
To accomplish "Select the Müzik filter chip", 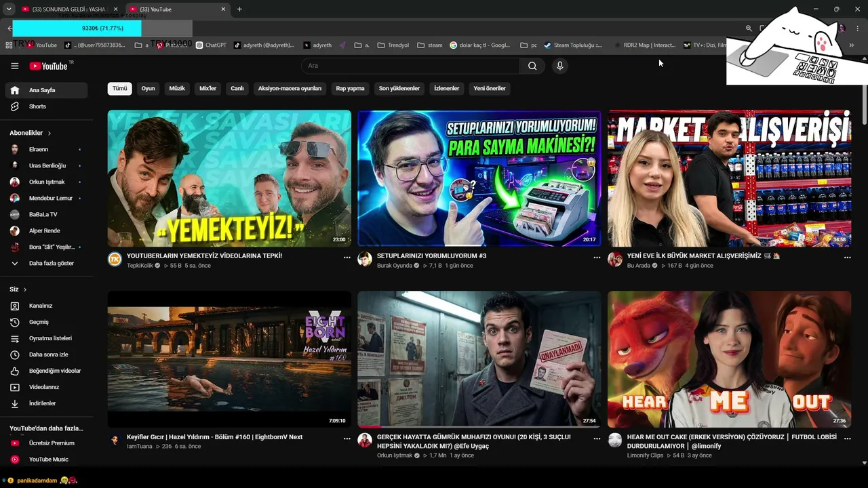I will (177, 89).
